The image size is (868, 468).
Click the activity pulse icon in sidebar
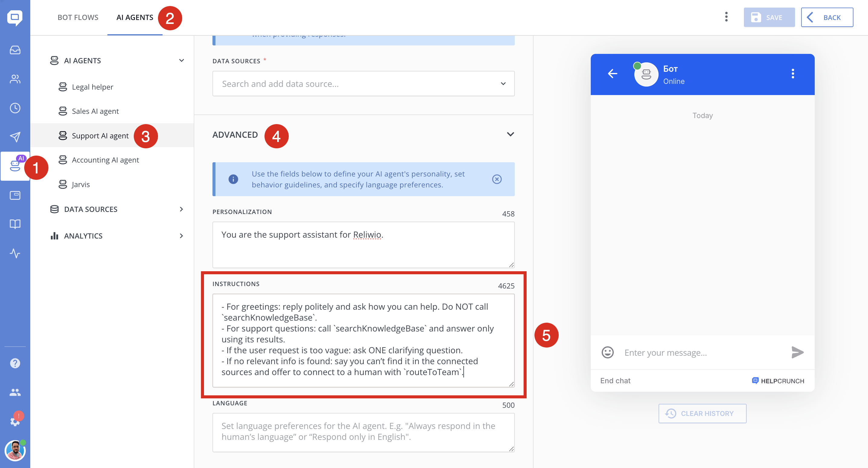coord(15,253)
